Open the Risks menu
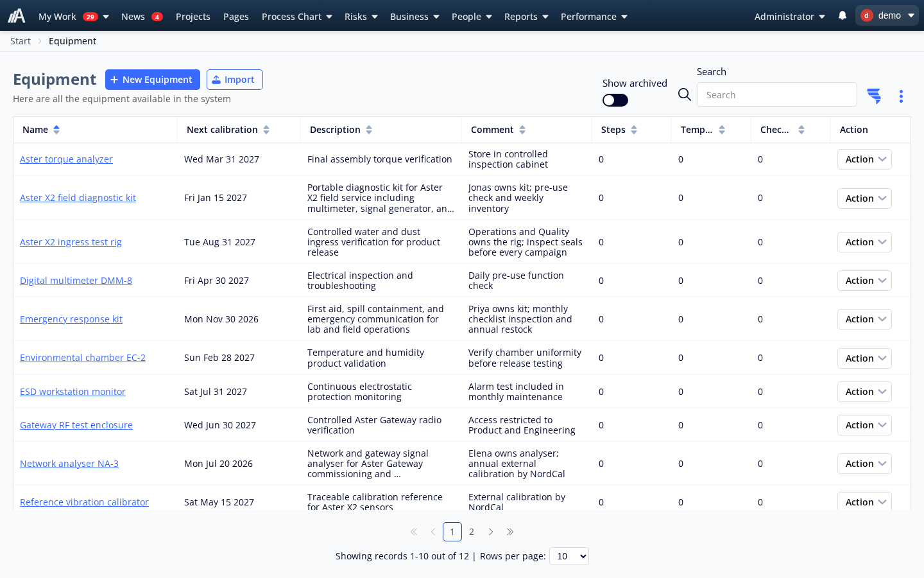 pyautogui.click(x=361, y=16)
